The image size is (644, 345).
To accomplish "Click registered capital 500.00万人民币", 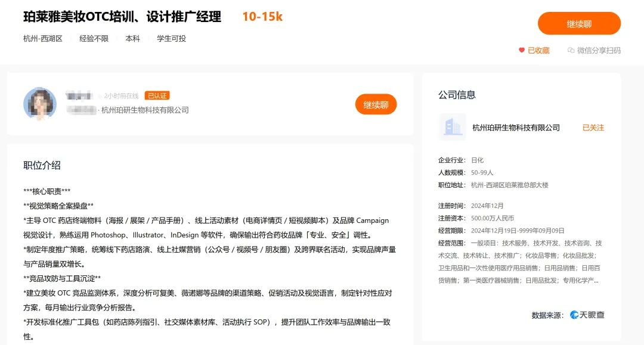I will pos(493,218).
